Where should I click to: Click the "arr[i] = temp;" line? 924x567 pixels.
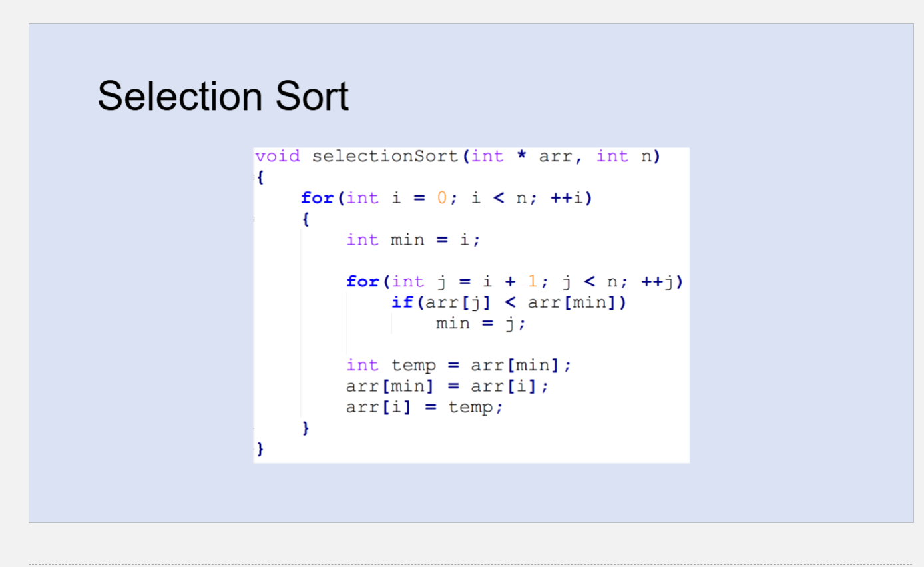click(425, 407)
